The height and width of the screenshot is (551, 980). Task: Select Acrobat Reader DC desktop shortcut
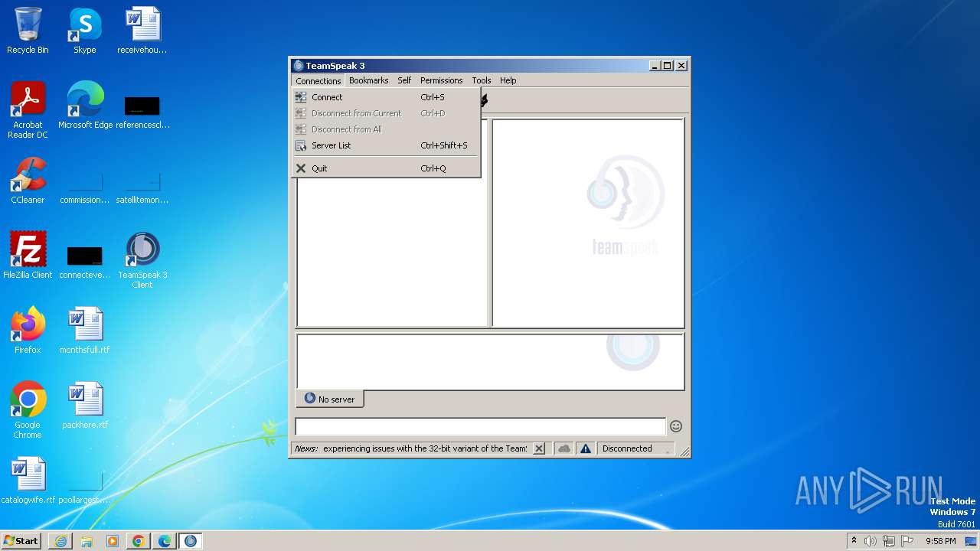click(28, 110)
